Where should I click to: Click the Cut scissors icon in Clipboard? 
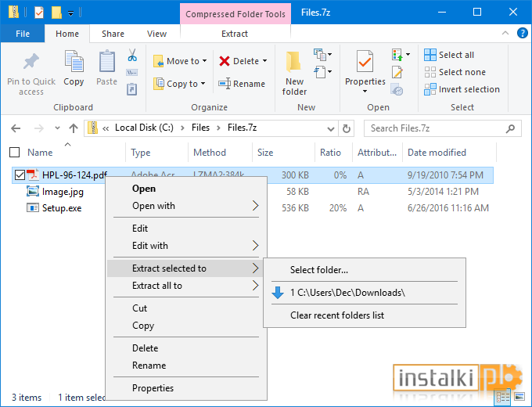[132, 55]
